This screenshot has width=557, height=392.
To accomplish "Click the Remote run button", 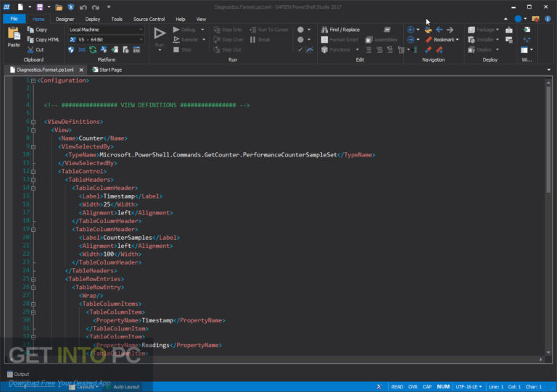I will tap(186, 40).
